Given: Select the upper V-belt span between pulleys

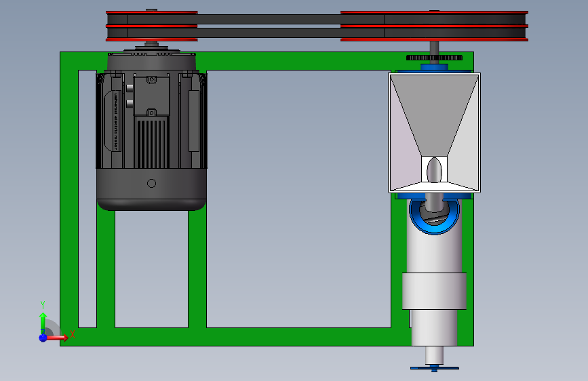Looking at the screenshot, I should pyautogui.click(x=269, y=19).
